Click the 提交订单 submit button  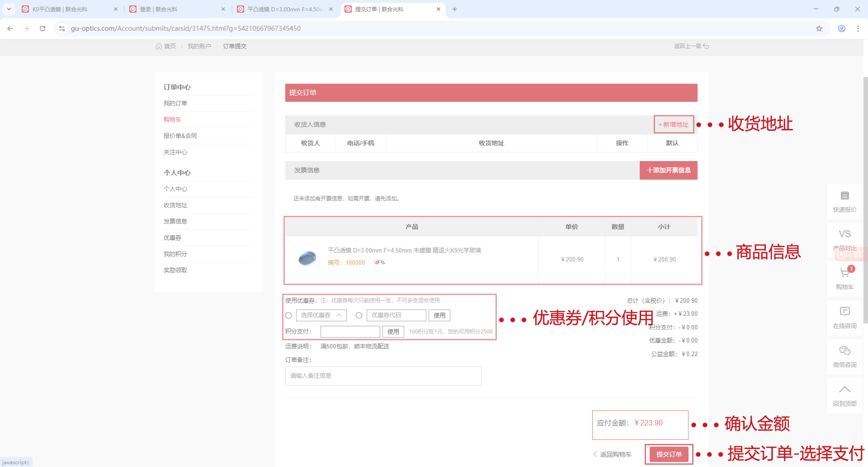[x=669, y=454]
